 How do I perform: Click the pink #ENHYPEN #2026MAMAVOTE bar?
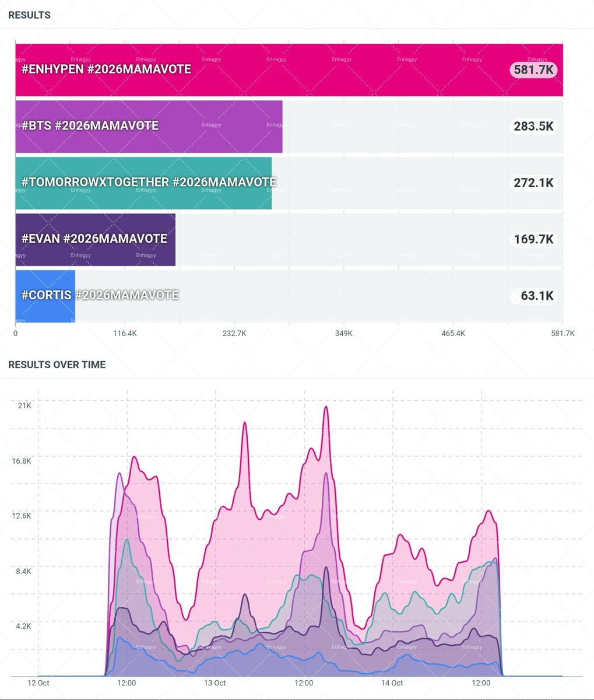tap(289, 70)
